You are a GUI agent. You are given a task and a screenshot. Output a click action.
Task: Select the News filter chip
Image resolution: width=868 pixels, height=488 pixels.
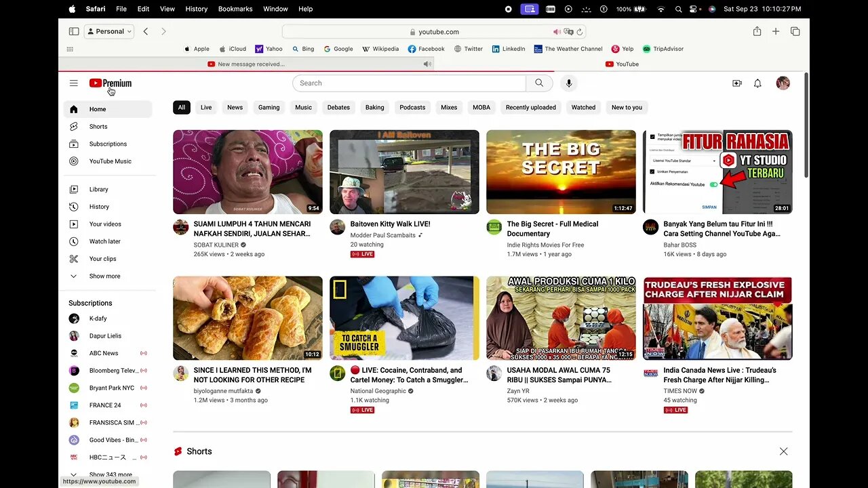235,107
